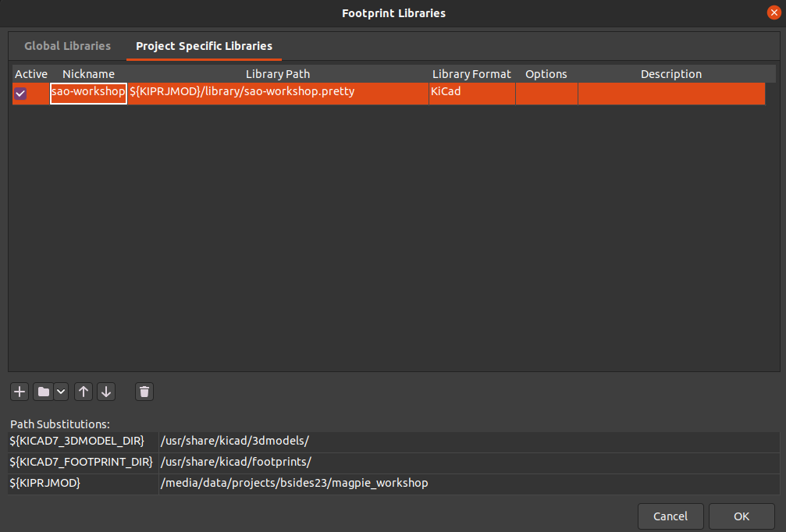Click the KICAD7_3DMODEL_DIR substitution row
The image size is (786, 532).
click(234, 442)
